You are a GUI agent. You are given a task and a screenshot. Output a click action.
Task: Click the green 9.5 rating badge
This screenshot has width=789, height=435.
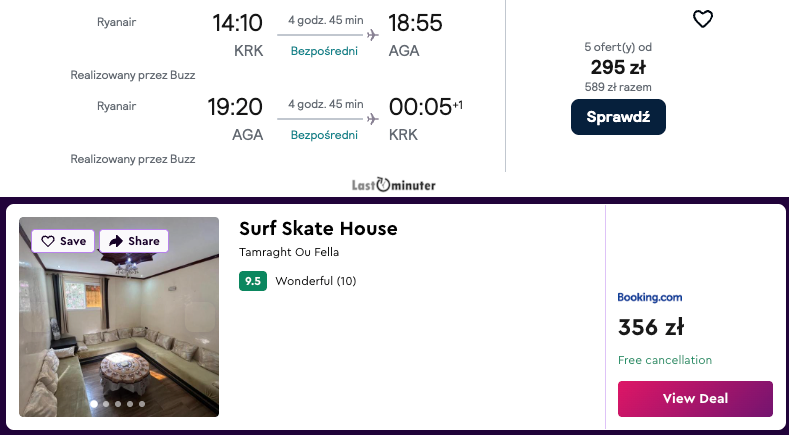pos(253,281)
